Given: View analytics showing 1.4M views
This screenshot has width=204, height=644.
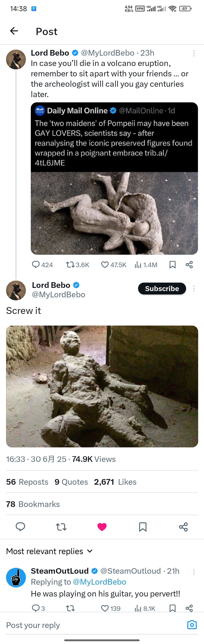Looking at the screenshot, I should 146,265.
